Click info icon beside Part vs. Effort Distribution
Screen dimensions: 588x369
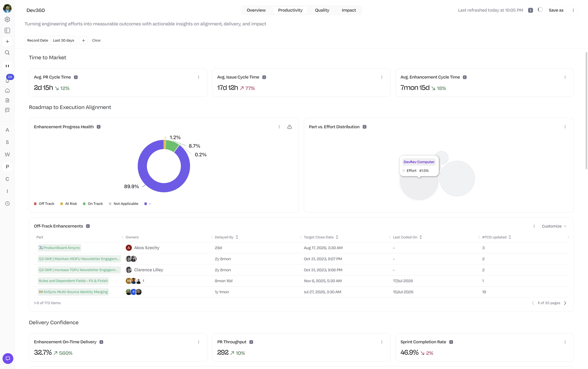click(364, 127)
